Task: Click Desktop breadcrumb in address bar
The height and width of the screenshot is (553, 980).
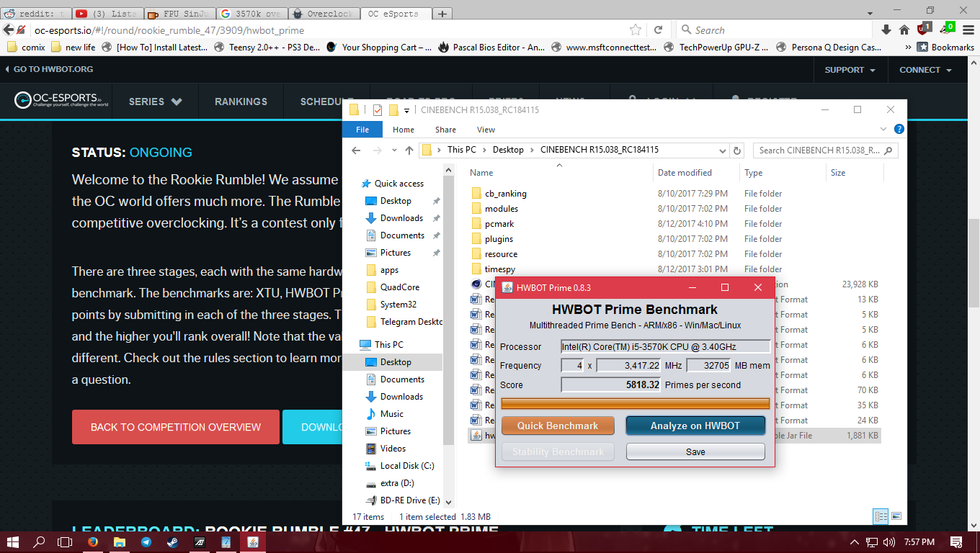Action: 508,150
